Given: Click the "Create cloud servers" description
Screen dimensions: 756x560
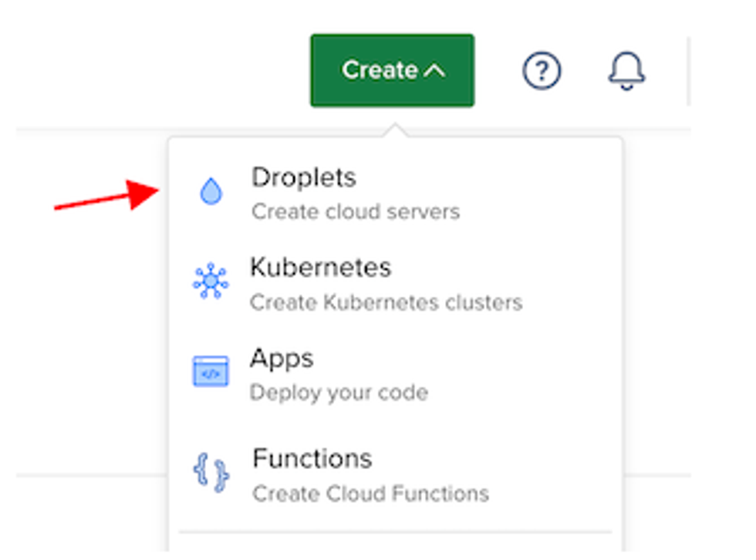Looking at the screenshot, I should click(356, 211).
